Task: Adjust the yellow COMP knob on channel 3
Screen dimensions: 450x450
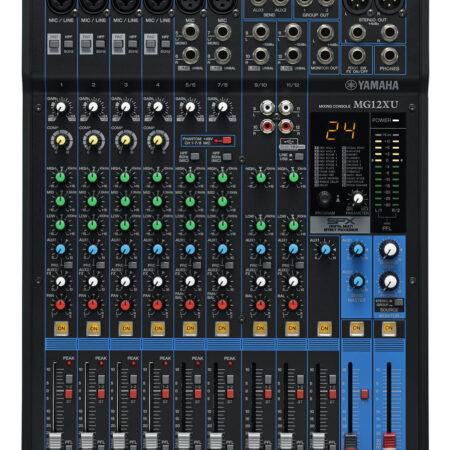Action: tap(126, 141)
